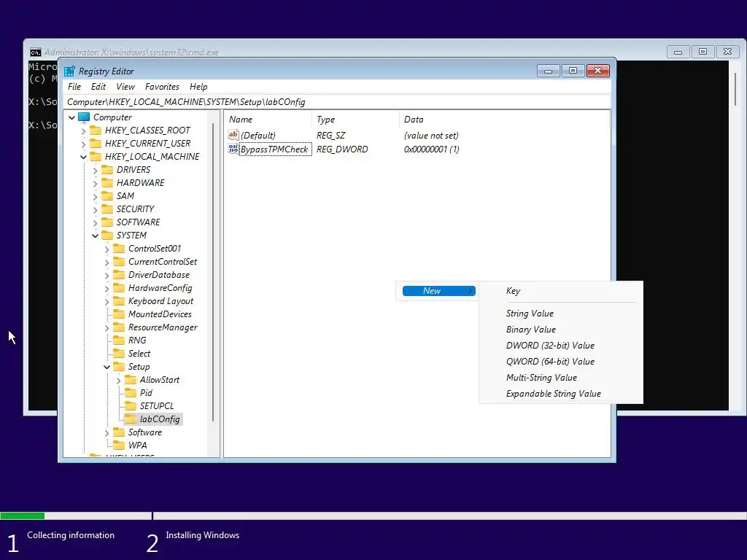Click the Registry Editor app icon in title bar

[69, 71]
